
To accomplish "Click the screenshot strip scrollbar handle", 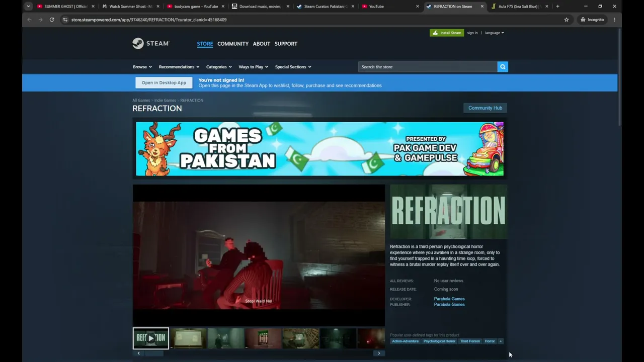I will coord(154,353).
